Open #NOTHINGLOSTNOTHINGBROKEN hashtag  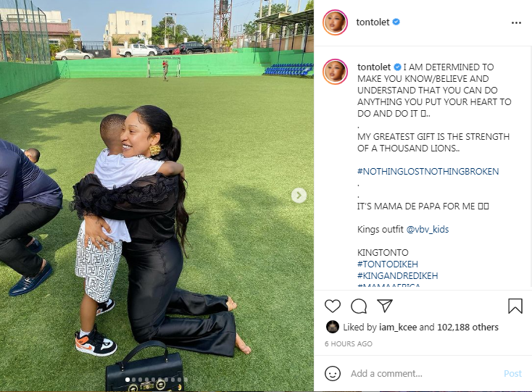pyautogui.click(x=428, y=171)
